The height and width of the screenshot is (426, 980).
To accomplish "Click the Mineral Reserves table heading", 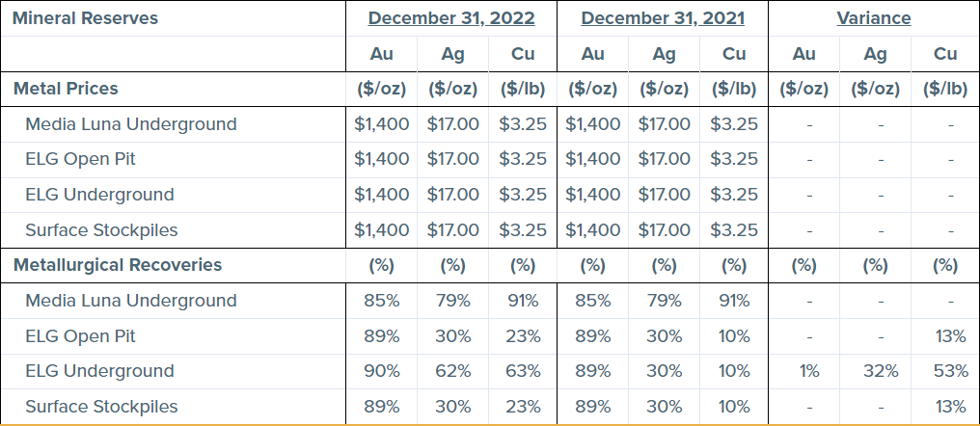I will (x=85, y=18).
